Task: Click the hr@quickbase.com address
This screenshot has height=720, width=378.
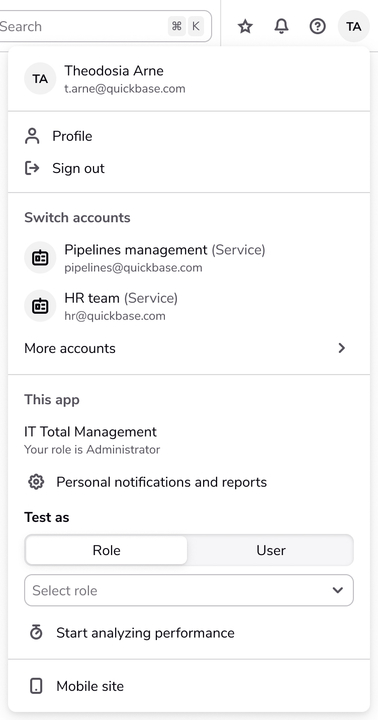Action: (115, 316)
